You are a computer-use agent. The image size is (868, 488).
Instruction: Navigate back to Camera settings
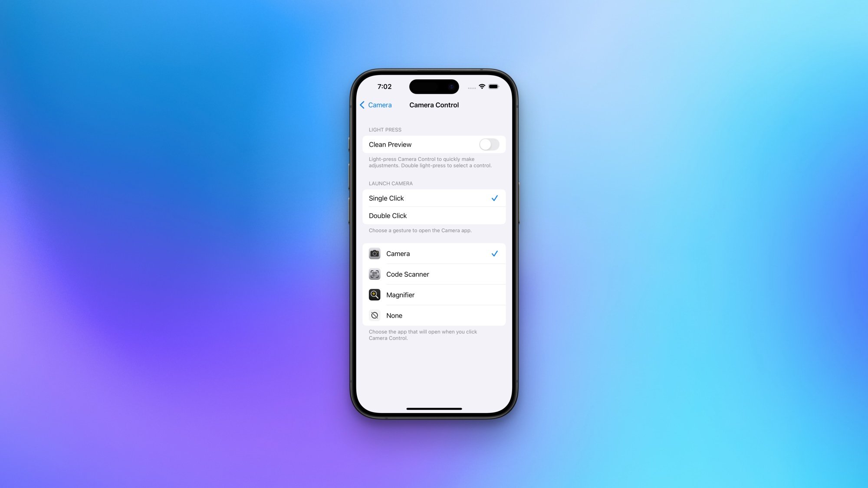click(375, 105)
